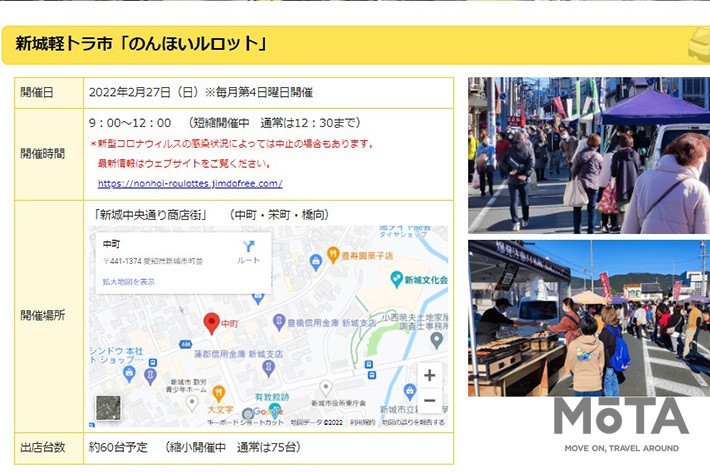
Task: Open the 拡大地図を表示 link
Action: (129, 282)
